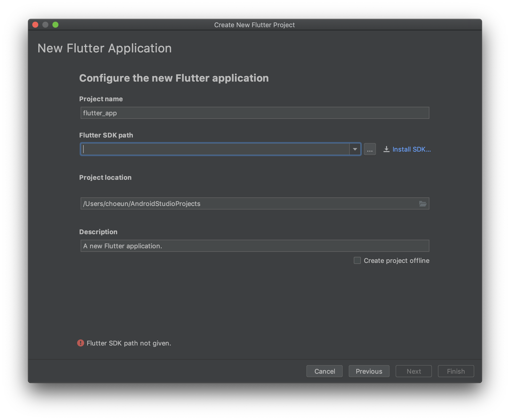510x420 pixels.
Task: Click the Description field with default text
Action: [x=254, y=246]
